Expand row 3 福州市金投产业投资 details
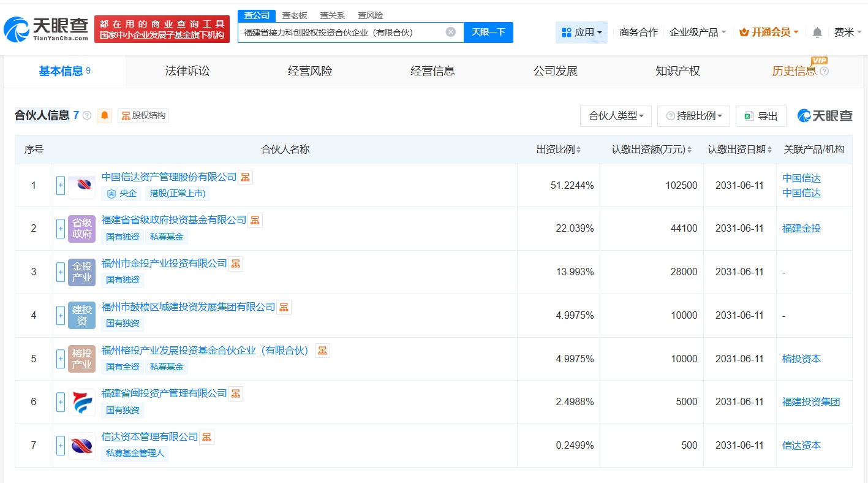Image resolution: width=868 pixels, height=483 pixels. click(x=61, y=272)
